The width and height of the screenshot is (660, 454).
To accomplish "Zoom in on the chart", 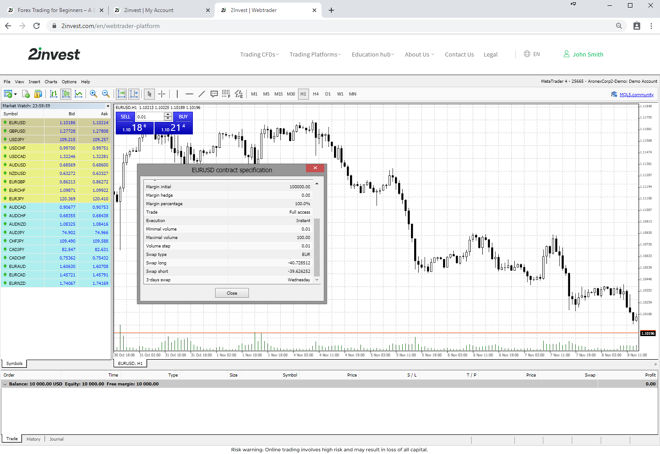I will pos(93,94).
